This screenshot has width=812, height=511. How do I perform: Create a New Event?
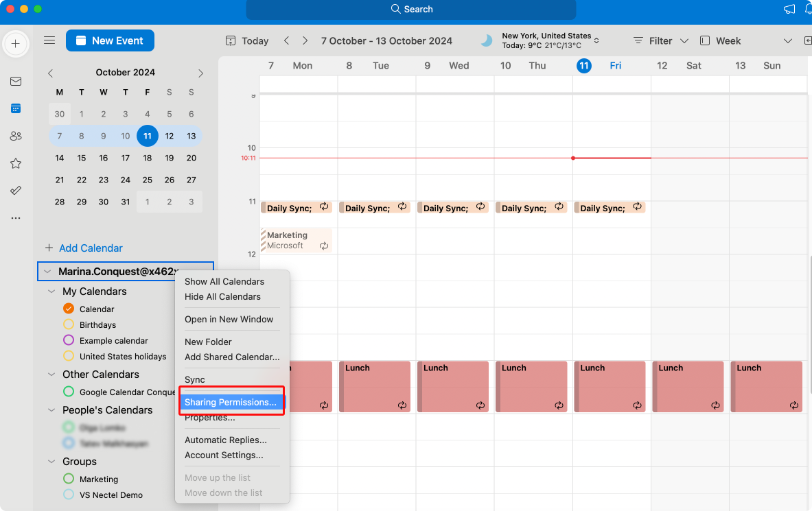110,40
